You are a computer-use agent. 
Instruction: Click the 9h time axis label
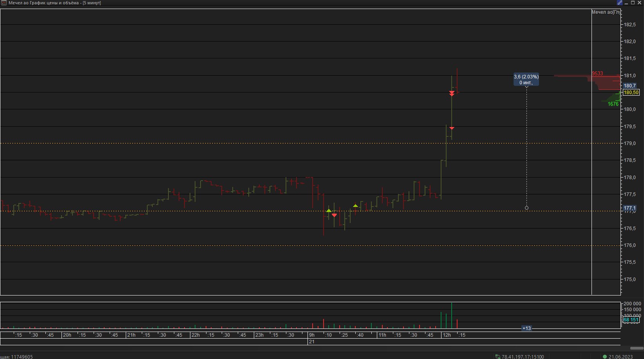[x=311, y=335]
